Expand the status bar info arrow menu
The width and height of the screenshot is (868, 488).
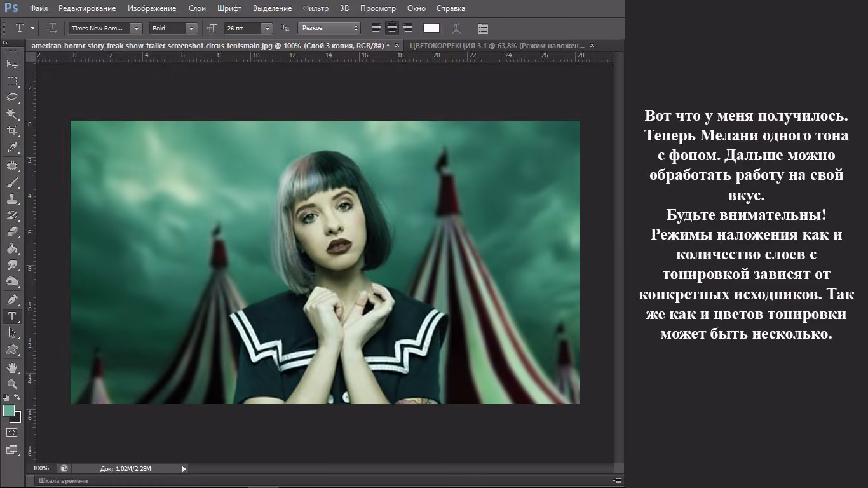click(184, 469)
